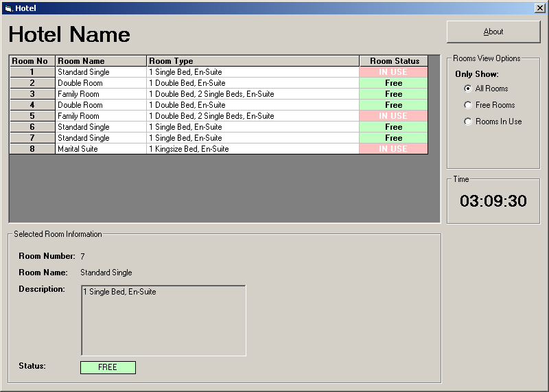Screen dimensions: 549x392
Task: Click IN USE status of room 1
Action: tap(393, 72)
